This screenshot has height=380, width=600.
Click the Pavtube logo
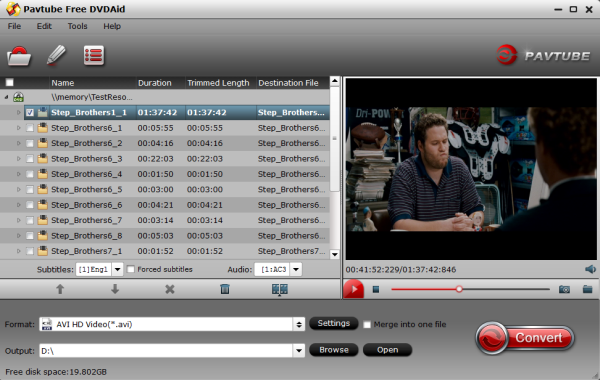click(543, 55)
